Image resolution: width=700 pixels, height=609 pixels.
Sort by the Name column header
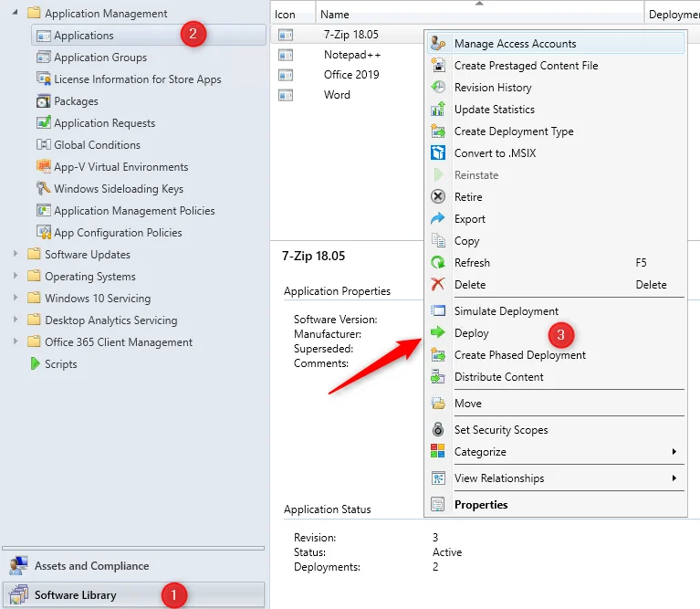(x=479, y=15)
